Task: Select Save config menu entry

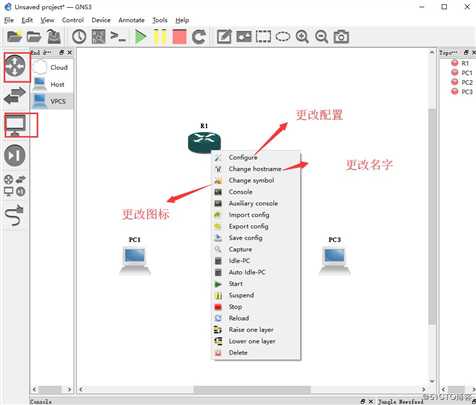Action: pyautogui.click(x=256, y=238)
